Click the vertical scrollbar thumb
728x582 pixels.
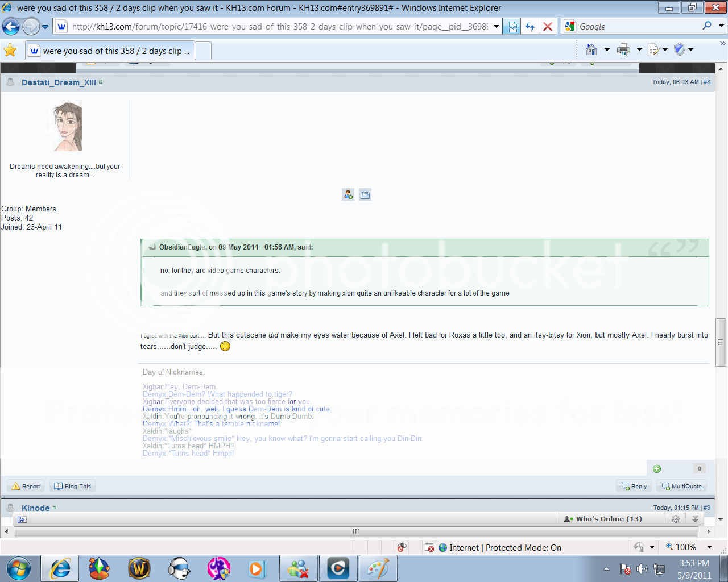click(721, 342)
